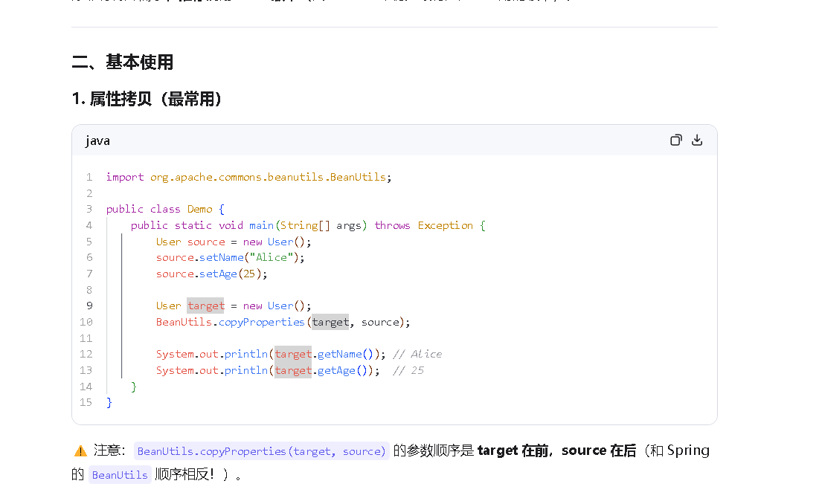Image resolution: width=819 pixels, height=504 pixels.
Task: Click inline code 'BeanUtils' in note
Action: point(120,475)
